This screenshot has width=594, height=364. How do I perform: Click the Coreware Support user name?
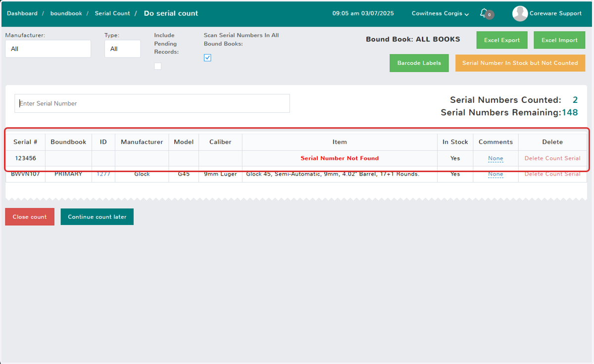click(555, 13)
